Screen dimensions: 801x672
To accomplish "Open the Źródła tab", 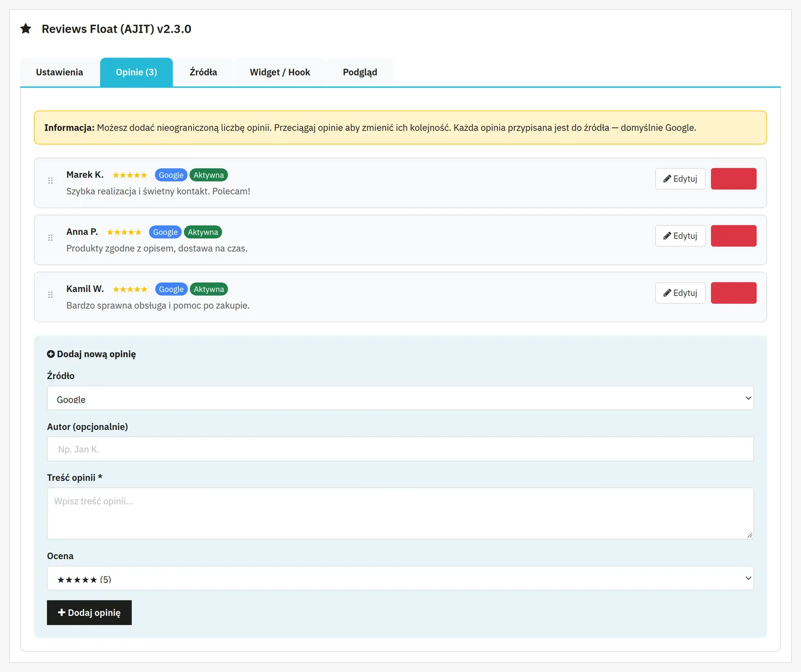I will pyautogui.click(x=203, y=72).
